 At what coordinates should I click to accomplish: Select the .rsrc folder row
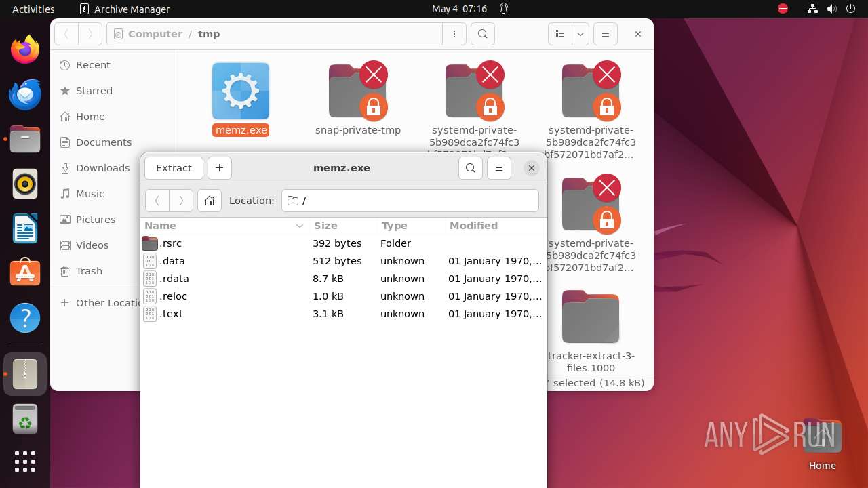coord(343,243)
